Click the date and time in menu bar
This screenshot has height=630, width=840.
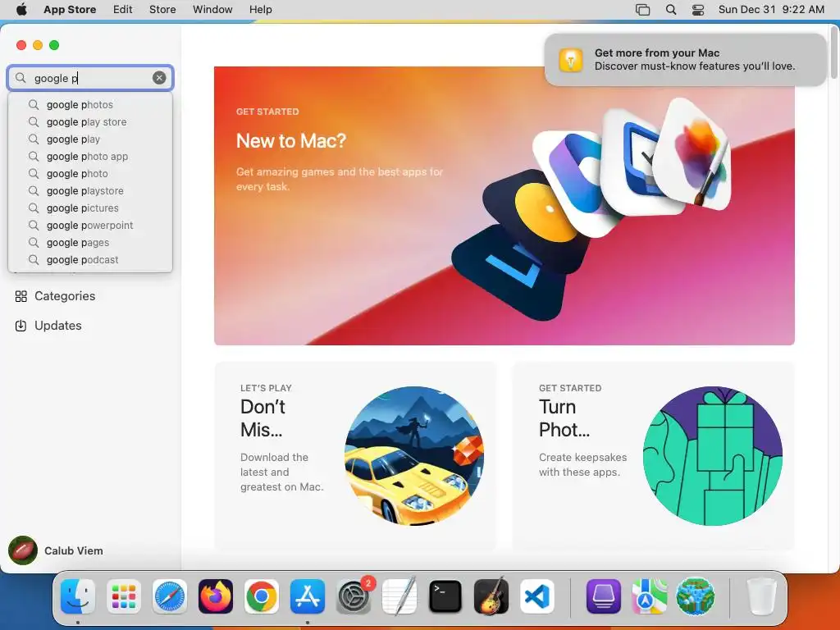point(771,10)
